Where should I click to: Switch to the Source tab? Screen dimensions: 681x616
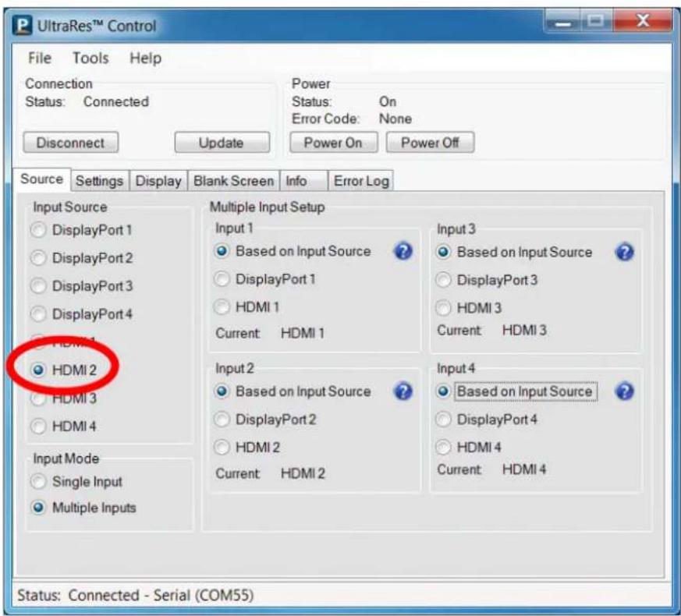click(x=41, y=179)
